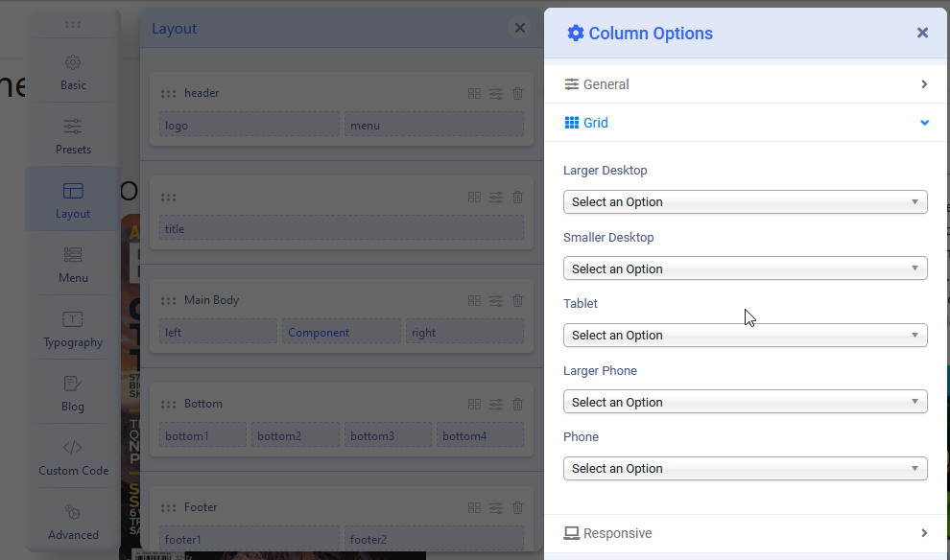This screenshot has height=560, width=950.
Task: Click trash icon for Footer section
Action: click(x=518, y=507)
